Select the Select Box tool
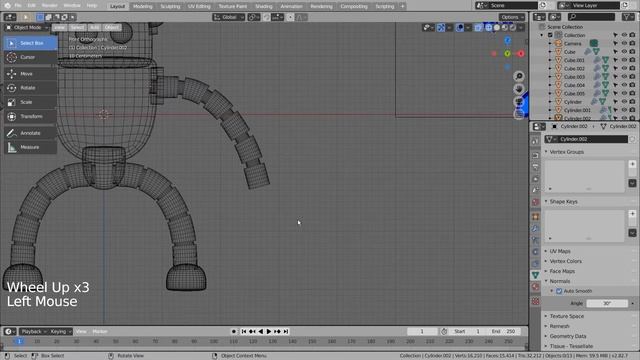Screen dimensions: 640x360 click(x=31, y=43)
